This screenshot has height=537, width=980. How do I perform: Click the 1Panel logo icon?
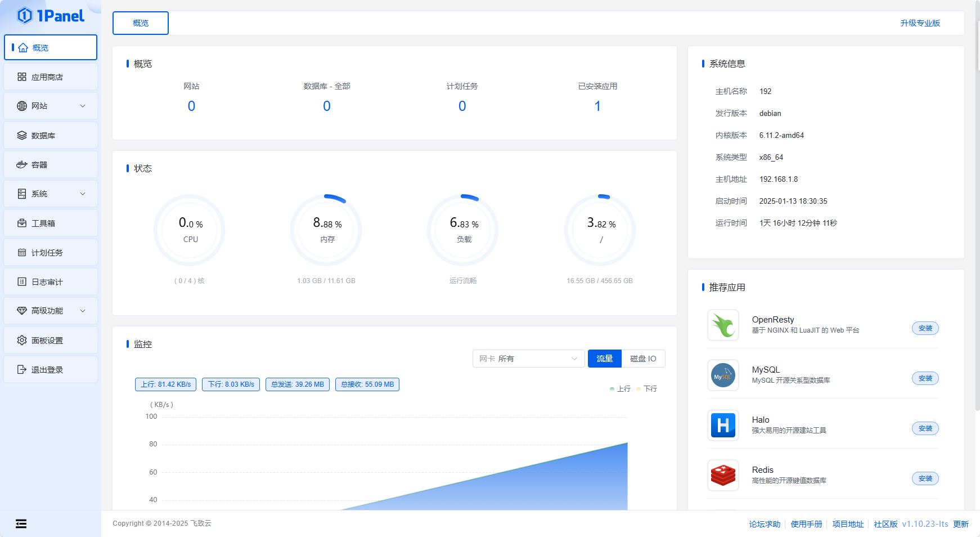click(25, 16)
